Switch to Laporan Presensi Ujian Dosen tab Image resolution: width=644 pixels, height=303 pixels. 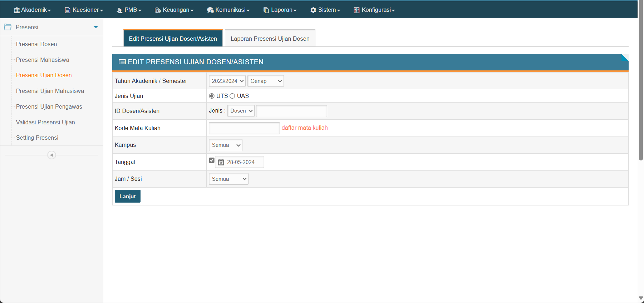click(270, 39)
